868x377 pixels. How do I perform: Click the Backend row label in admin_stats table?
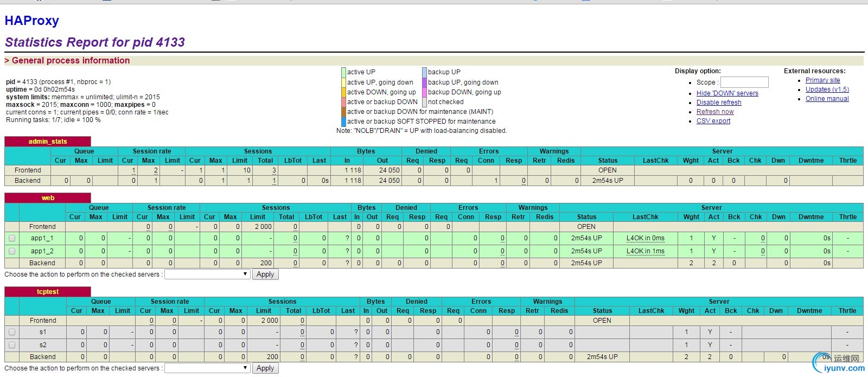(28, 181)
